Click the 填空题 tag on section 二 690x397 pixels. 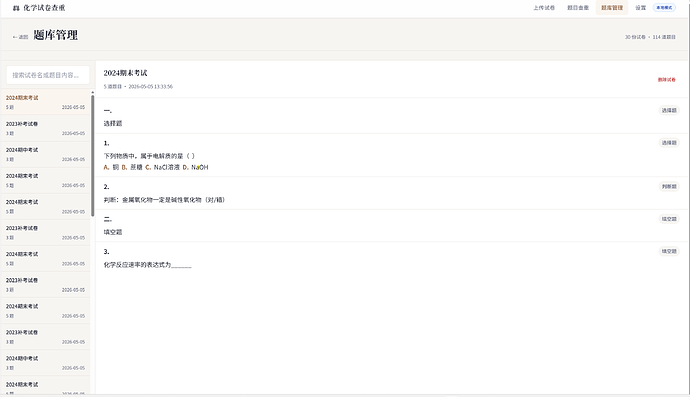(x=669, y=219)
